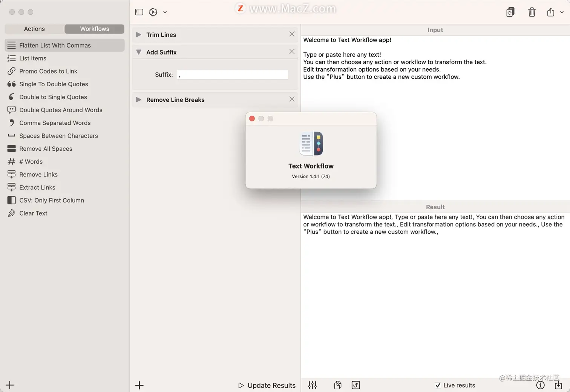This screenshot has height=392, width=570.
Task: Click the Suffix input field
Action: tap(233, 75)
